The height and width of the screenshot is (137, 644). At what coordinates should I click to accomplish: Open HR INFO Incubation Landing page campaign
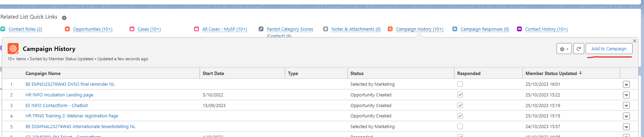59,95
